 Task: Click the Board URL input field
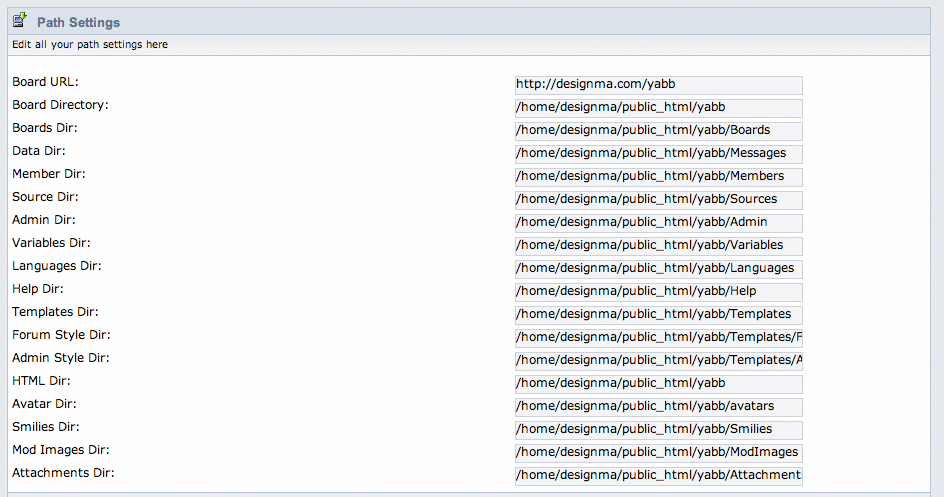(658, 85)
